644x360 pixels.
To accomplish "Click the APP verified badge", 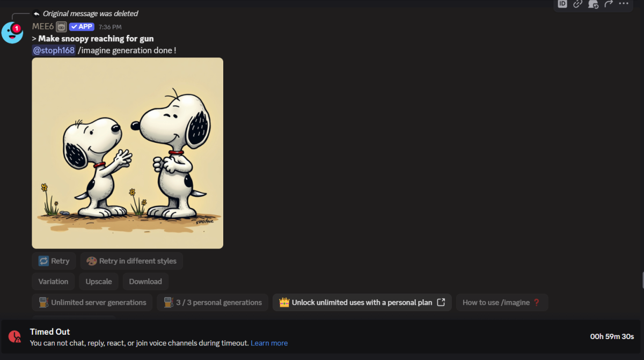I will click(82, 27).
